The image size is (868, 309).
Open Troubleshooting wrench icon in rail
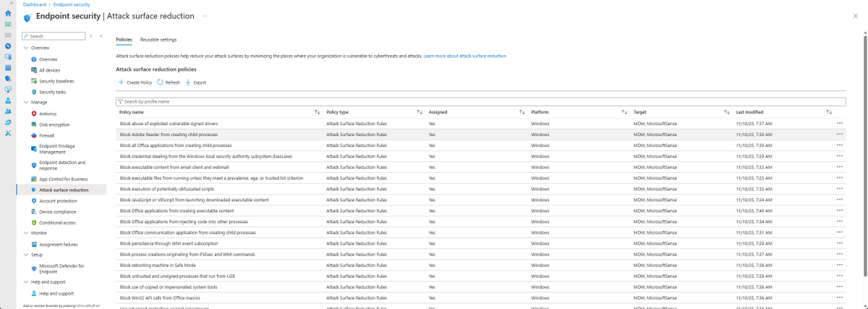coord(7,133)
